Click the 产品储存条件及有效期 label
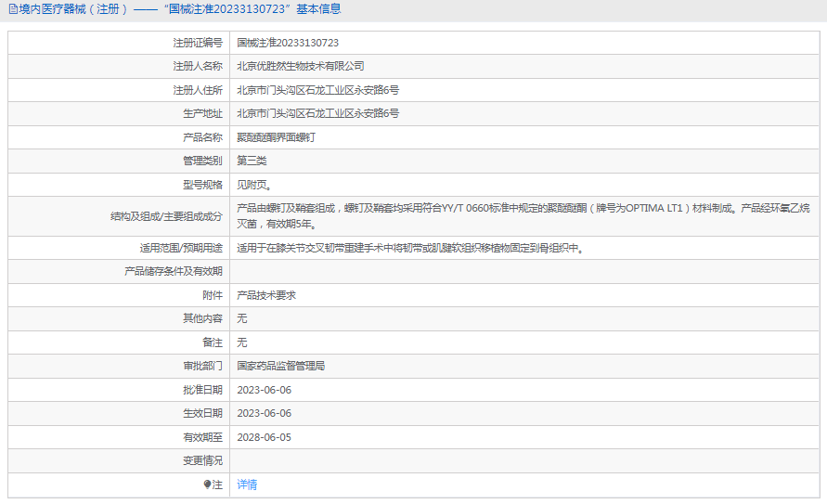This screenshot has height=504, width=827. click(x=174, y=272)
